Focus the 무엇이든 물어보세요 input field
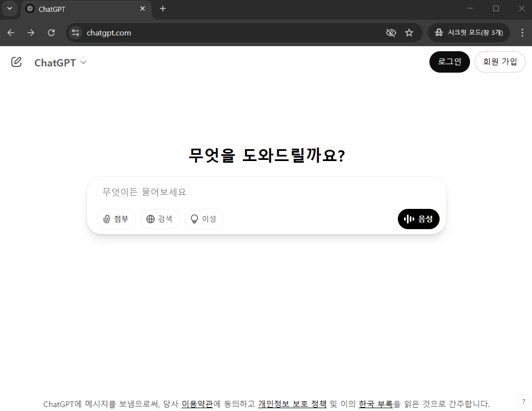The height and width of the screenshot is (411, 532). click(267, 192)
